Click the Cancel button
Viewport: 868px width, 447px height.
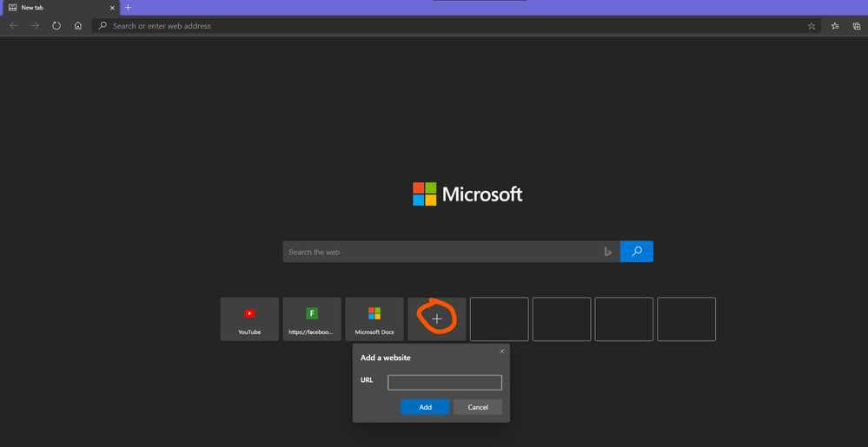pos(478,407)
